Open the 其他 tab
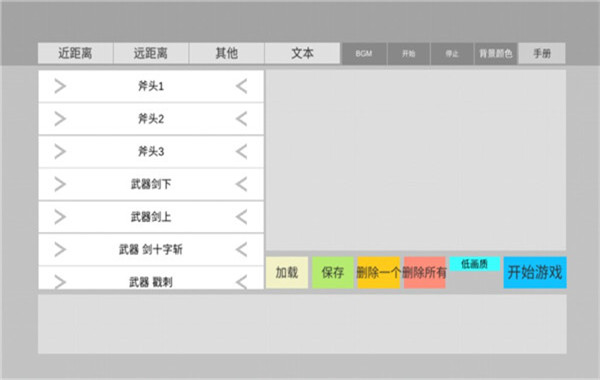 (227, 53)
